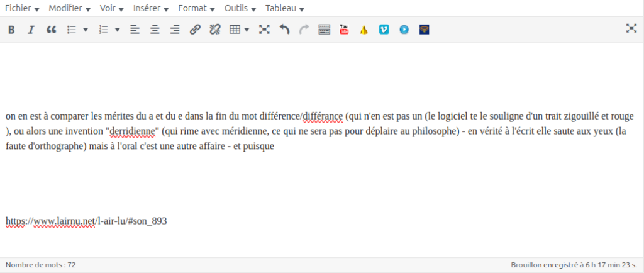Viewport: 644px width, 273px height.
Task: Open the Insérer menu
Action: click(x=151, y=8)
